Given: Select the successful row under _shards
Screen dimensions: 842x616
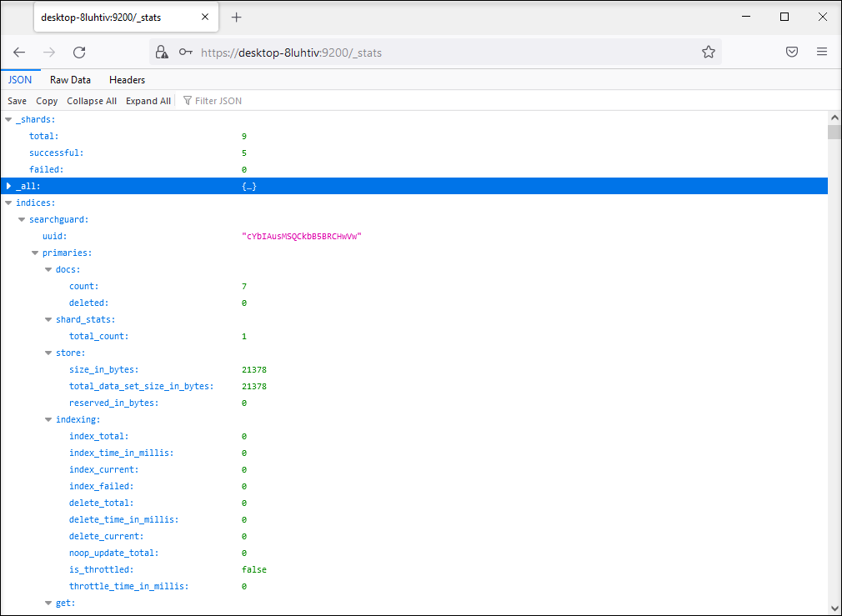Looking at the screenshot, I should point(414,153).
